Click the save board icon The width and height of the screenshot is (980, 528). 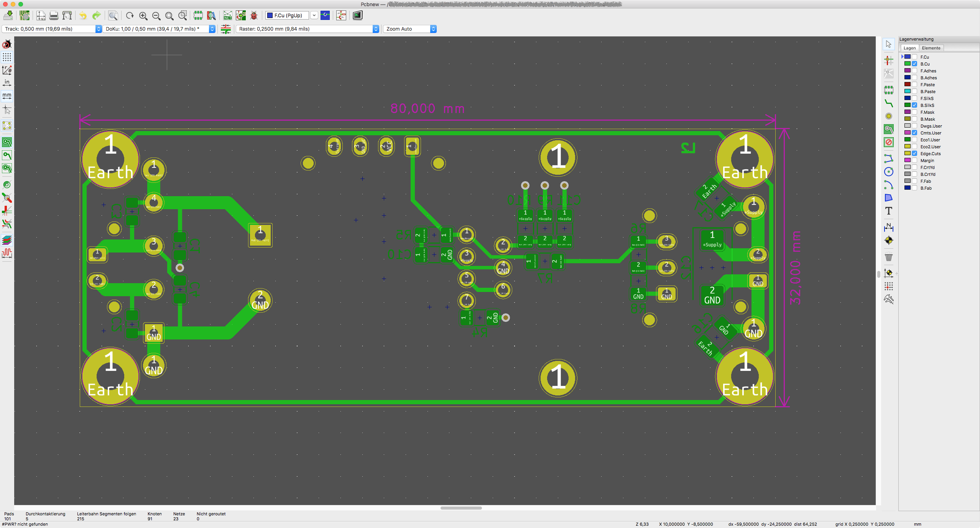8,15
